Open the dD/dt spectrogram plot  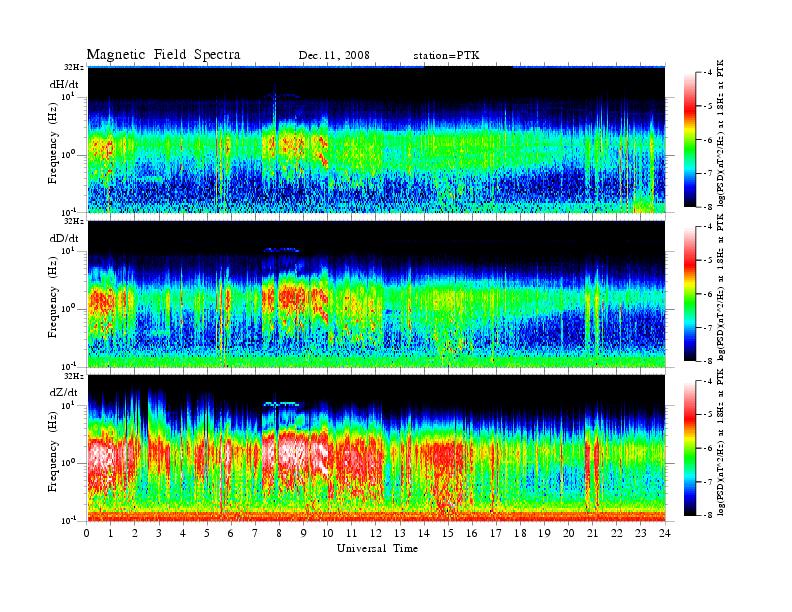(x=376, y=294)
